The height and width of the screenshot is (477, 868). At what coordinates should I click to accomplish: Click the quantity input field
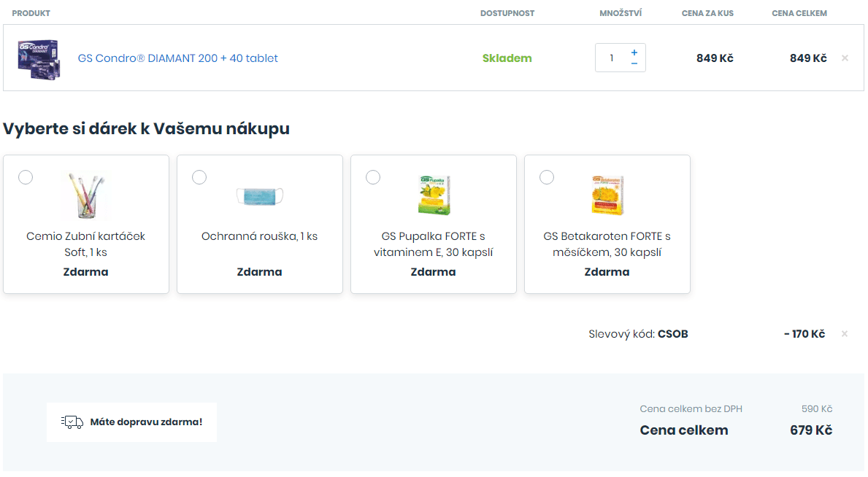612,58
